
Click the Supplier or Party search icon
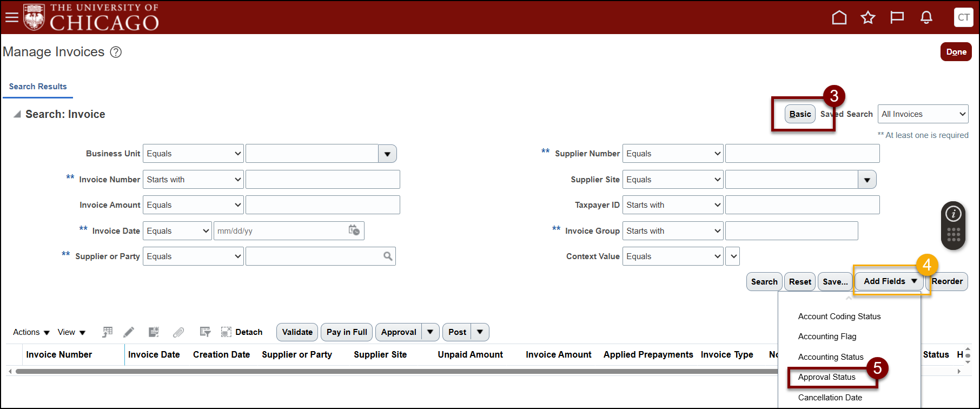click(x=388, y=256)
